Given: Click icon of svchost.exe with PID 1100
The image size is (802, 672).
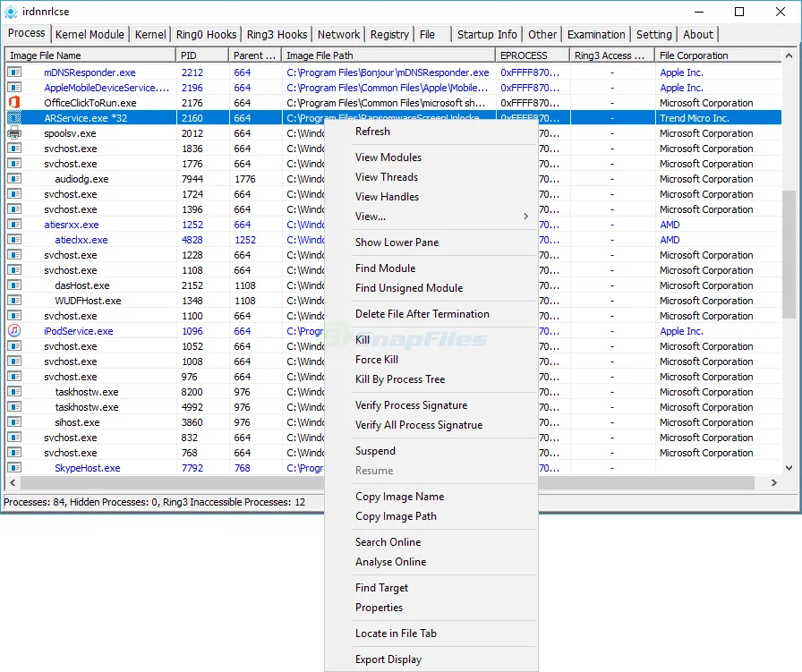Looking at the screenshot, I should click(x=15, y=316).
